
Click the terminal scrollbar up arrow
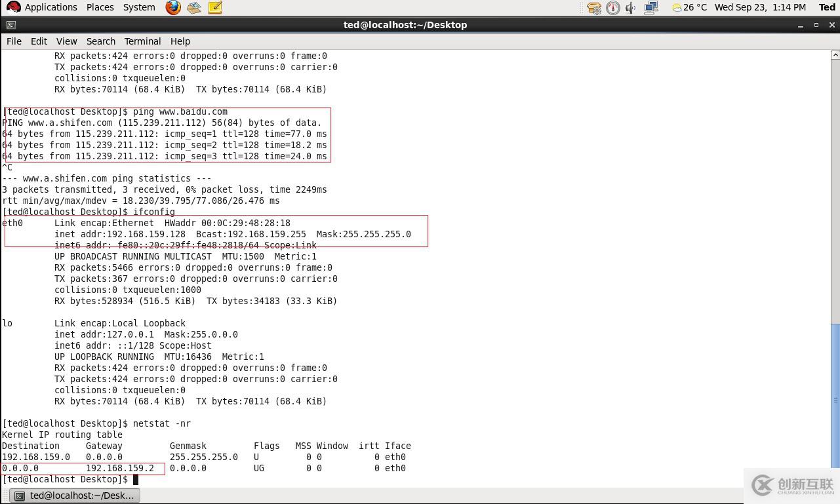pyautogui.click(x=835, y=55)
